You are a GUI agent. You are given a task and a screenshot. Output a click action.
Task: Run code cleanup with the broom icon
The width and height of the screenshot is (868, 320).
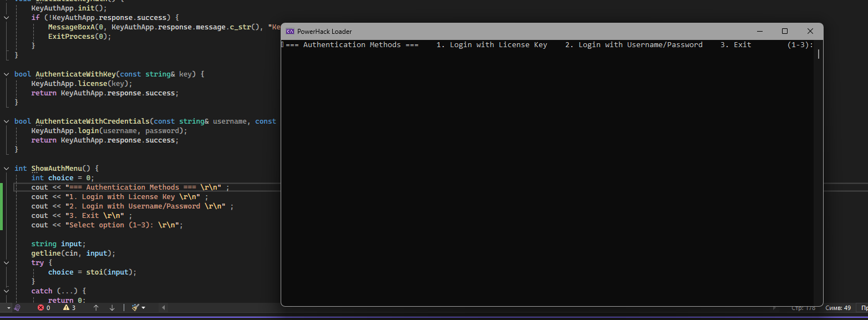135,308
